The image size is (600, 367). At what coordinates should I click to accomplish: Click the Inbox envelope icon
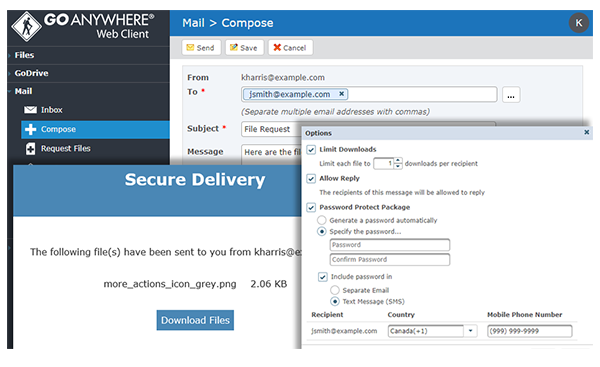pyautogui.click(x=30, y=110)
